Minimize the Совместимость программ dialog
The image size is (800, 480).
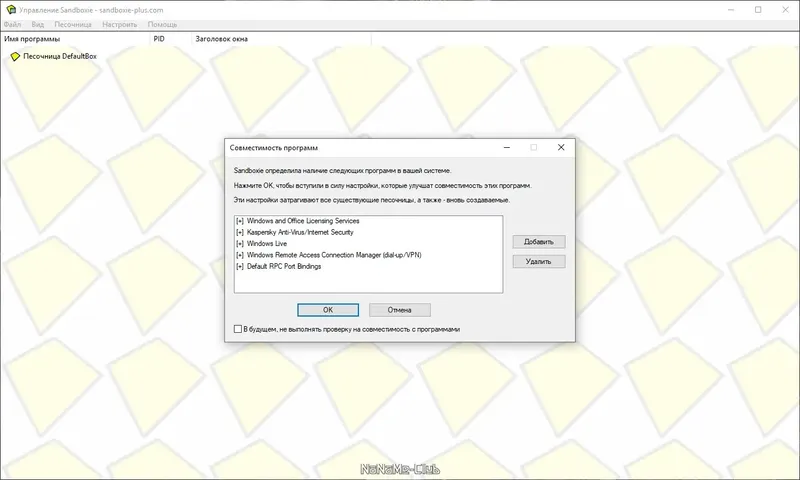coord(507,147)
